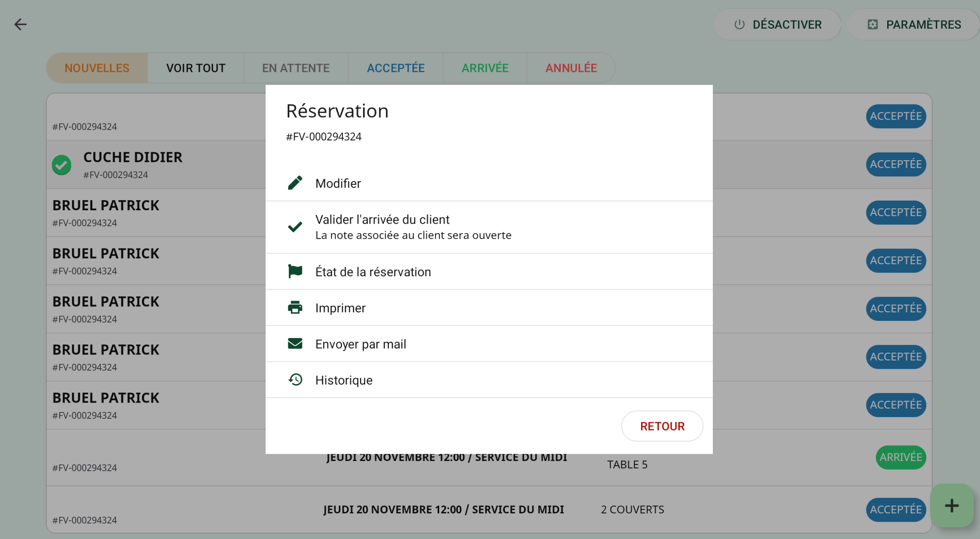
Task: Select the Annulée tab
Action: click(x=571, y=68)
